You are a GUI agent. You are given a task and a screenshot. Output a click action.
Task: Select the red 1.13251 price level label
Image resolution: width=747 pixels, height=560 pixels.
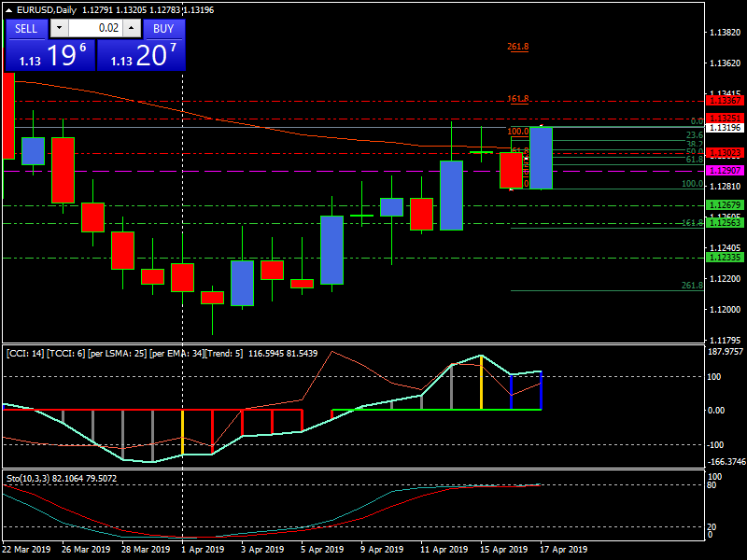[x=725, y=118]
